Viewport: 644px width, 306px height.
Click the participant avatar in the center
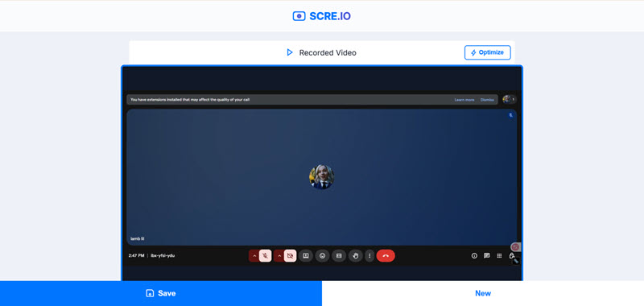click(x=321, y=177)
